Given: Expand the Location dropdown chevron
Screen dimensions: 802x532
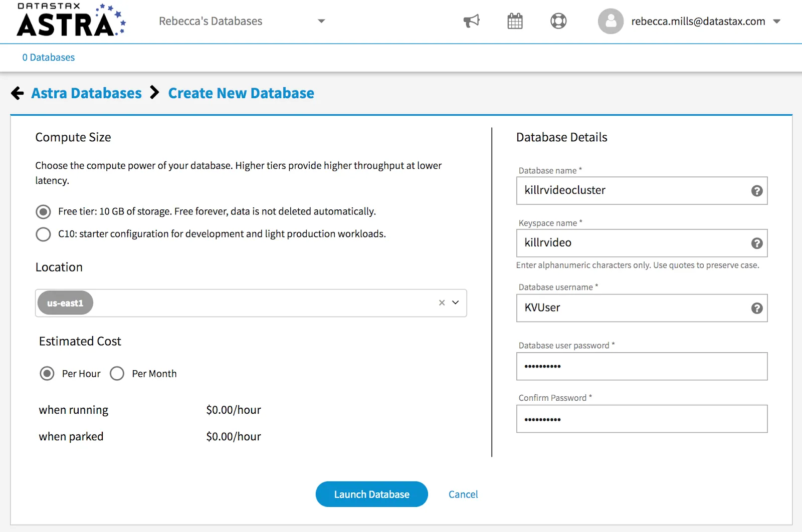Looking at the screenshot, I should 456,303.
